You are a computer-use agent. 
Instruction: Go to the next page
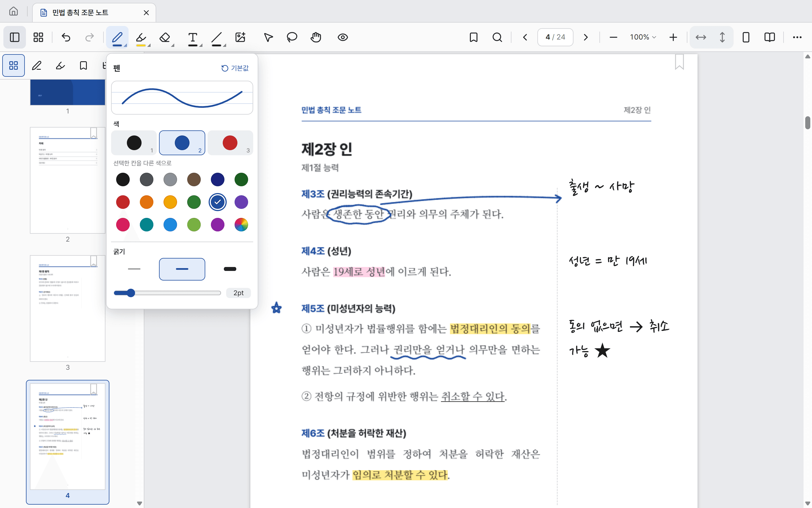[x=586, y=37]
